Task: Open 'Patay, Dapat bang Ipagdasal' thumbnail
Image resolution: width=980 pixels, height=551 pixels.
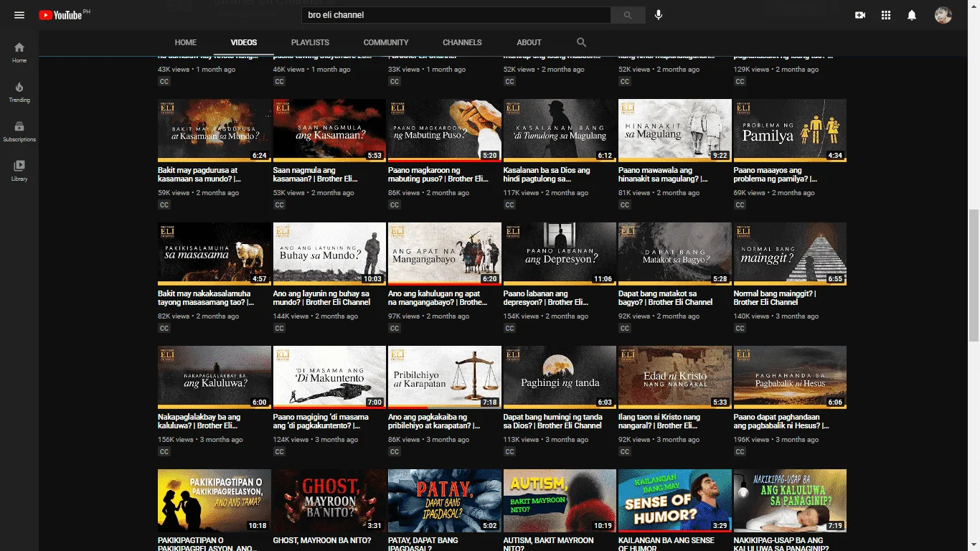Action: click(445, 501)
